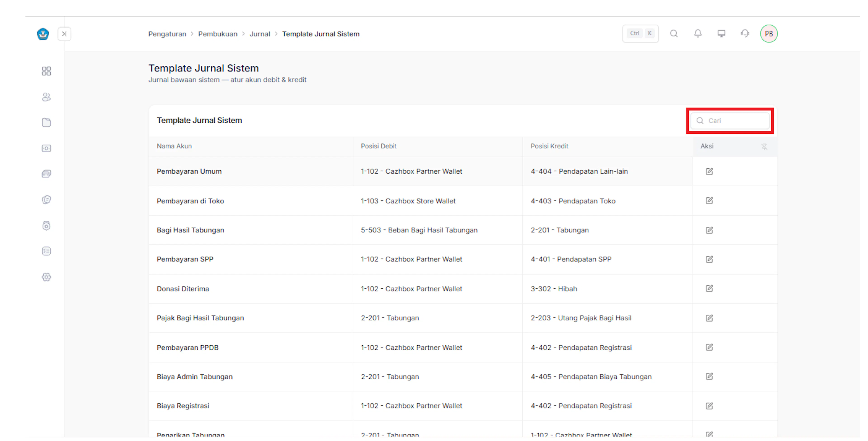Open the coin shield icon in the sidebar
Image resolution: width=868 pixels, height=441 pixels.
[47, 200]
